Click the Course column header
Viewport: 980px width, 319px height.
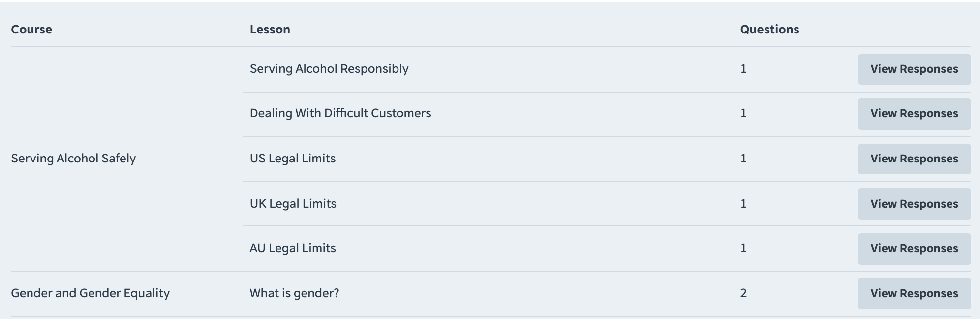tap(31, 29)
